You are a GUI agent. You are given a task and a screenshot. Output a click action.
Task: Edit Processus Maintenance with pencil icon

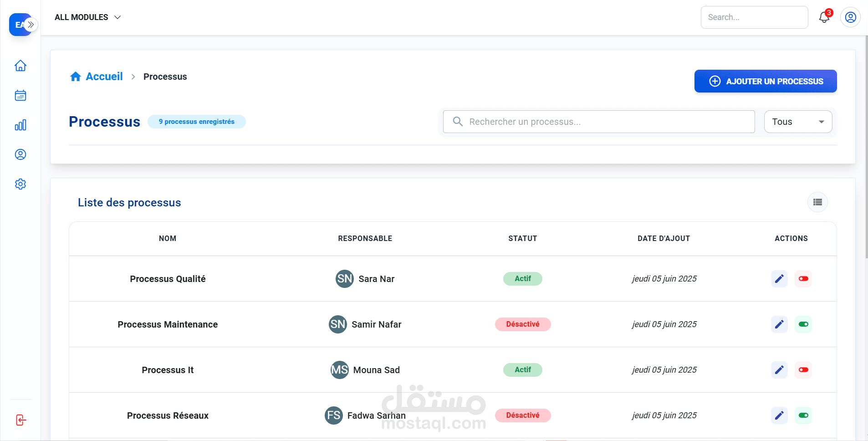[779, 324]
